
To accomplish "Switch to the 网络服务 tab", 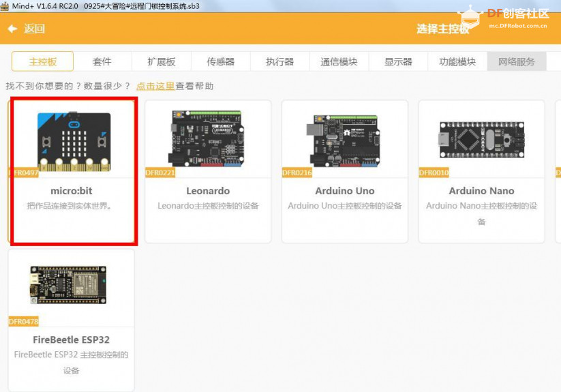I will coord(517,61).
